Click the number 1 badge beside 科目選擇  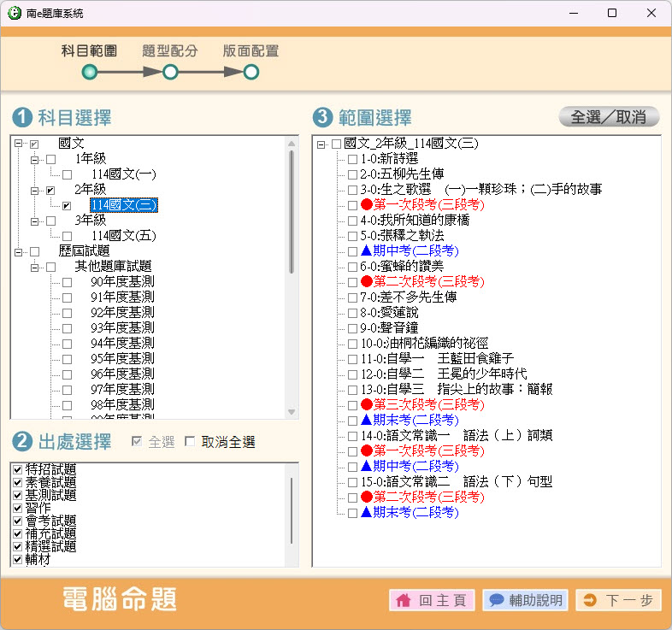coord(22,117)
